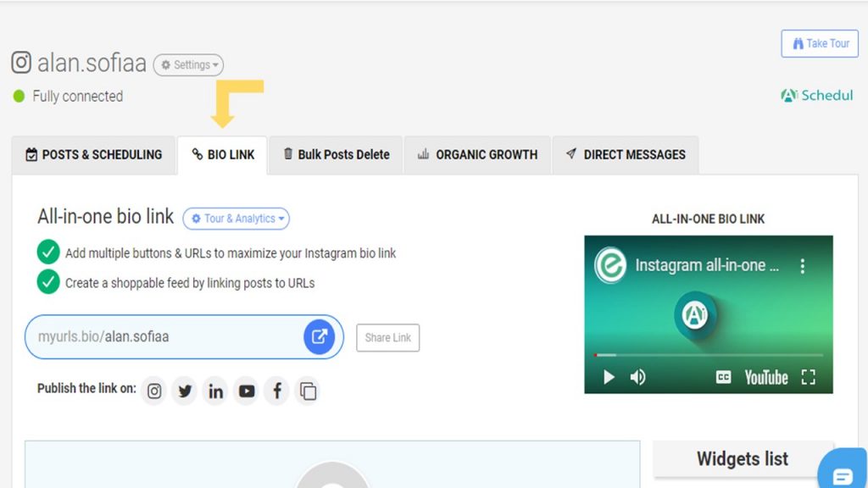Open the Bulk Posts Delete tab
This screenshot has height=488, width=868.
coord(336,155)
